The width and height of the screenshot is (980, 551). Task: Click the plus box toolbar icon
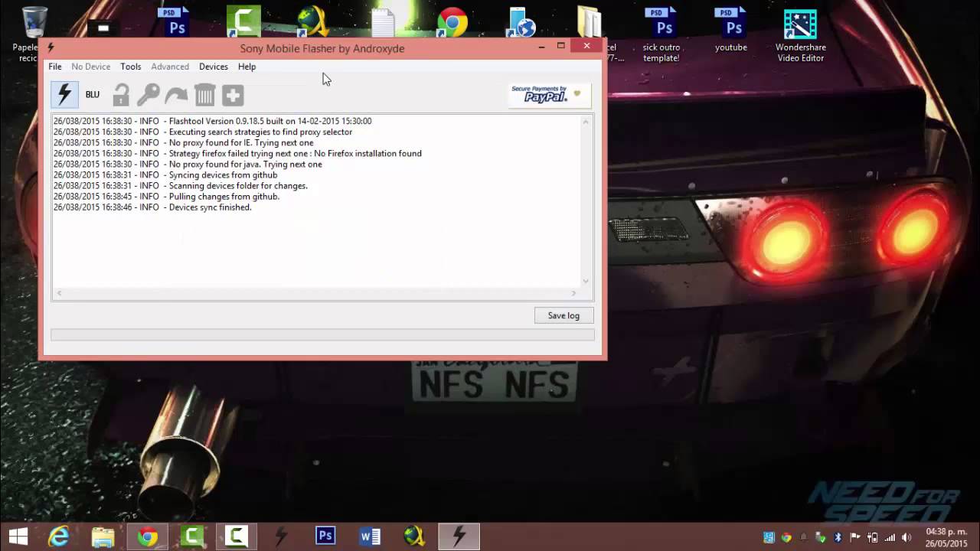[x=233, y=95]
